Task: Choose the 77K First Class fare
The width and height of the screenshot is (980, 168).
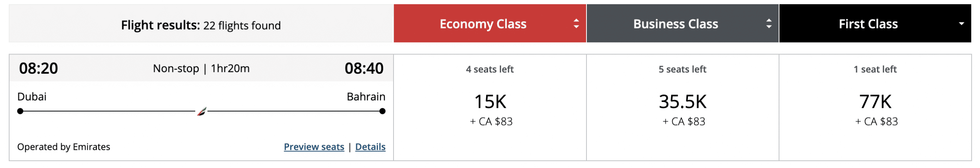Action: tap(875, 102)
